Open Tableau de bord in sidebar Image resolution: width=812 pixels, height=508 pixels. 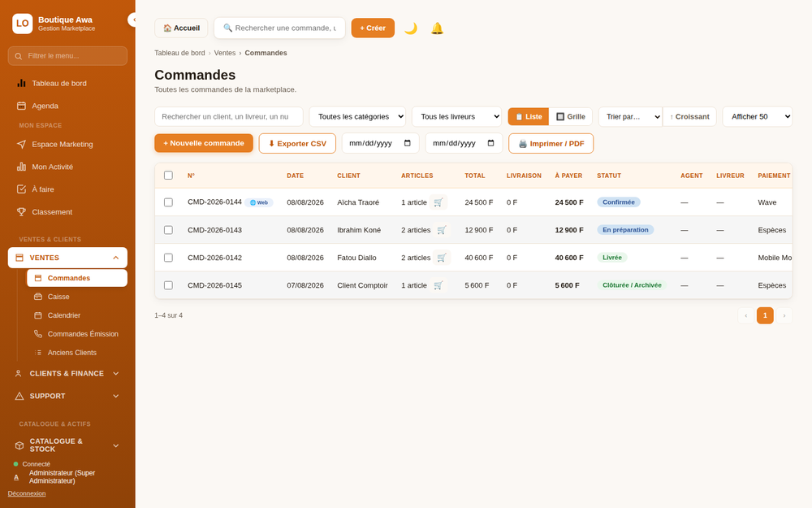(67, 83)
